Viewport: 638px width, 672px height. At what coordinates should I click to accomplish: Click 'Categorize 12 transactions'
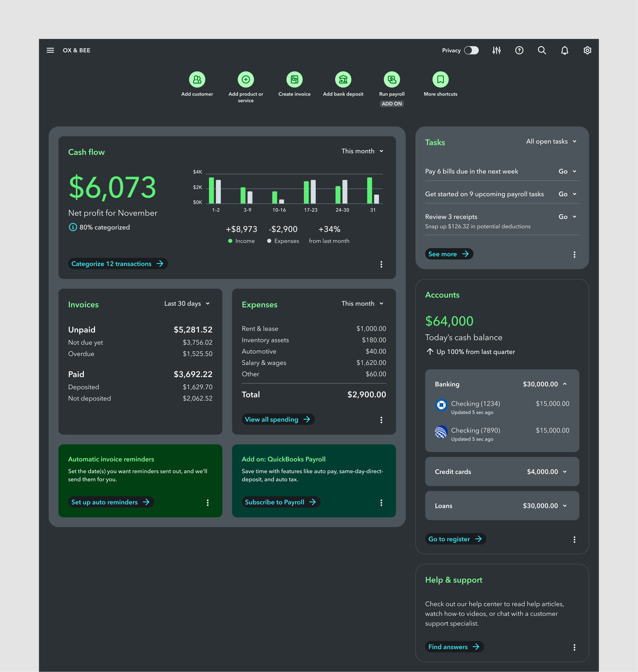(x=118, y=264)
